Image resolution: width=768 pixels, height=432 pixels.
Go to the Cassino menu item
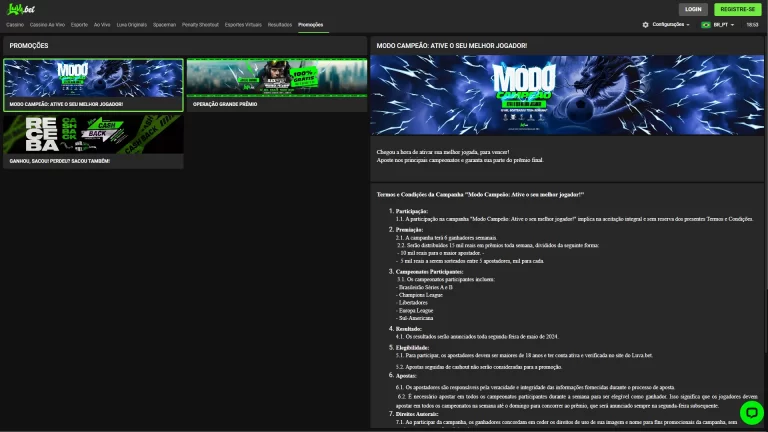coord(15,24)
